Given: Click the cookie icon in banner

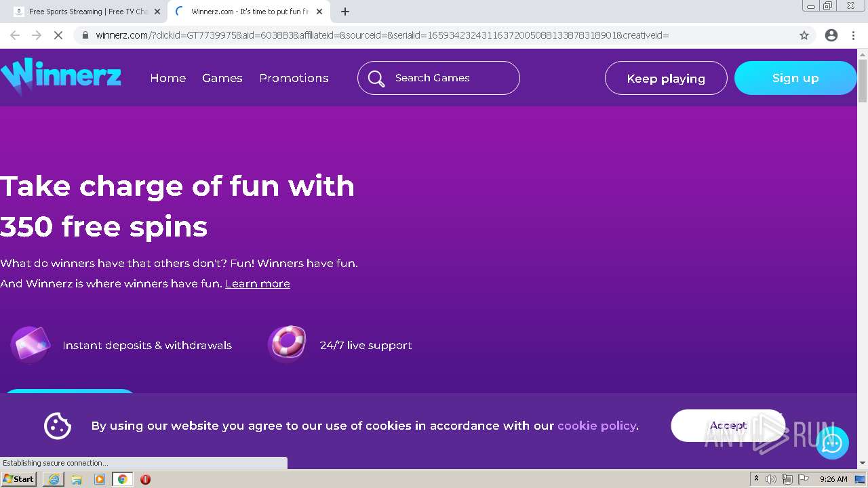Looking at the screenshot, I should 58,426.
